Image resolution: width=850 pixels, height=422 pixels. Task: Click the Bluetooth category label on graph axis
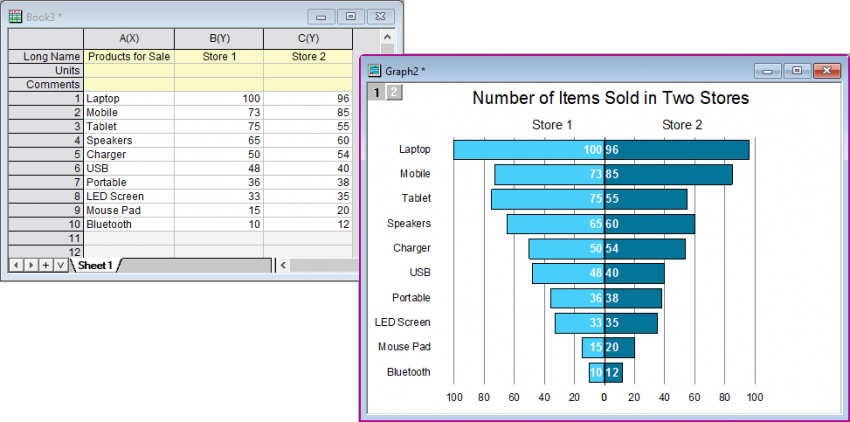pyautogui.click(x=409, y=372)
